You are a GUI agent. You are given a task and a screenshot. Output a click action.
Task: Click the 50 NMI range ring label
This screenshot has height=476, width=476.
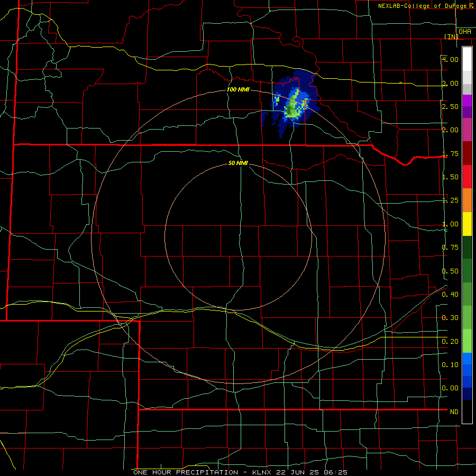click(x=238, y=163)
